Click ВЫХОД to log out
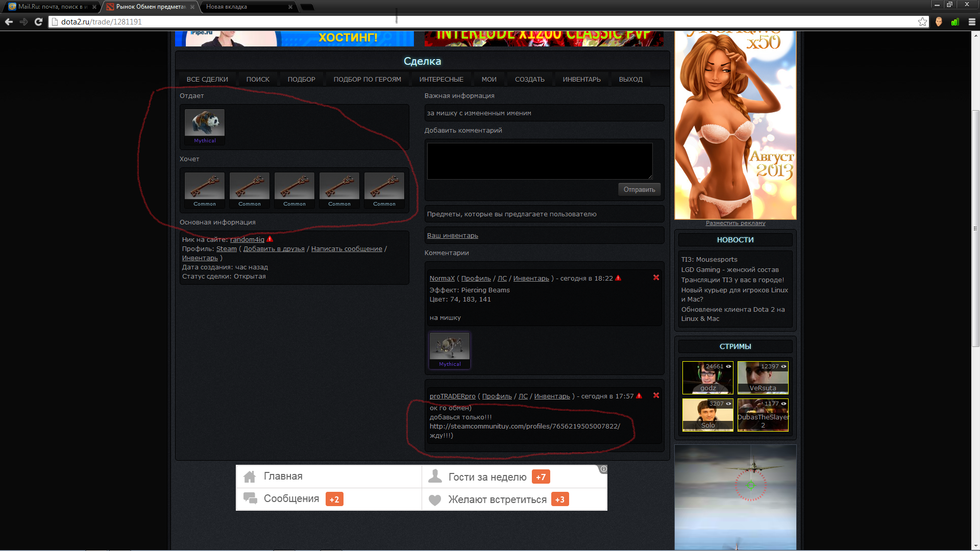 pos(630,79)
